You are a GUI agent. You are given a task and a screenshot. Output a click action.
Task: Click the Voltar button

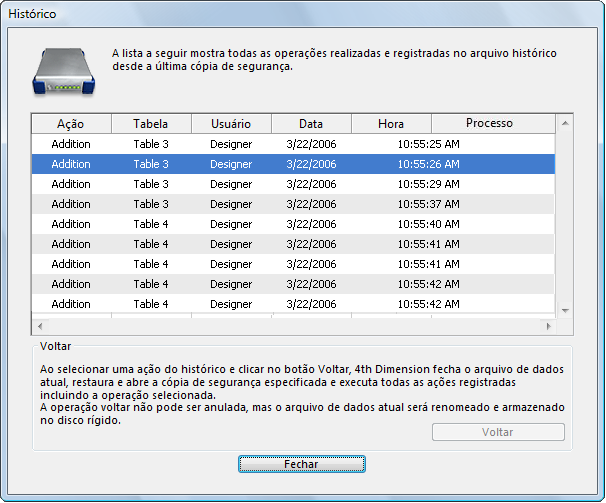(498, 432)
